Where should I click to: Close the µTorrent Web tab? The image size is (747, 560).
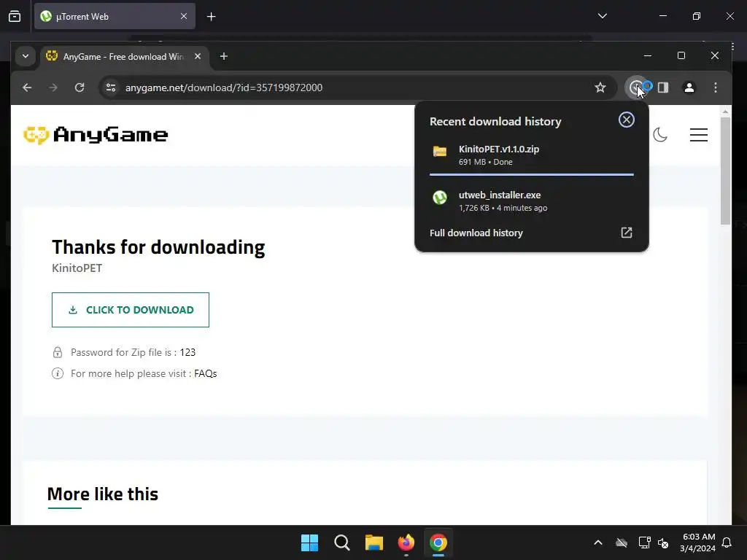tap(184, 16)
